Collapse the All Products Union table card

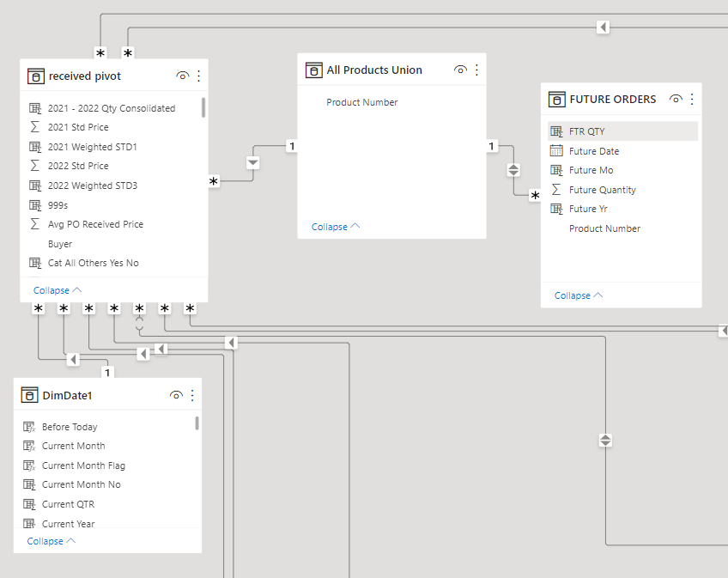[335, 227]
